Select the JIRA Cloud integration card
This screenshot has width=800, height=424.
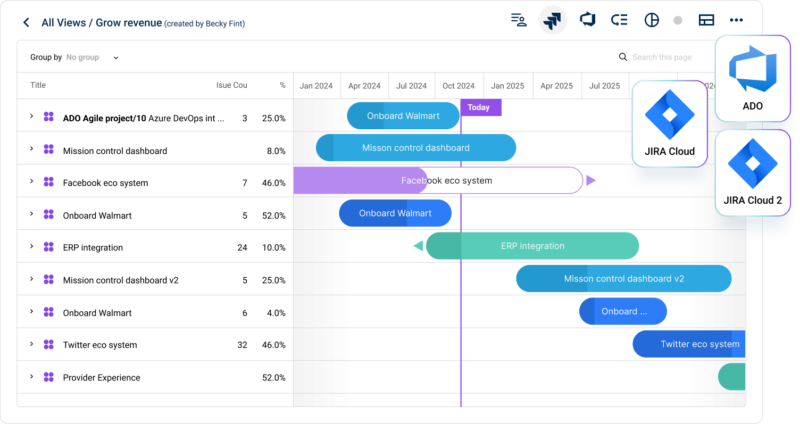pos(669,123)
